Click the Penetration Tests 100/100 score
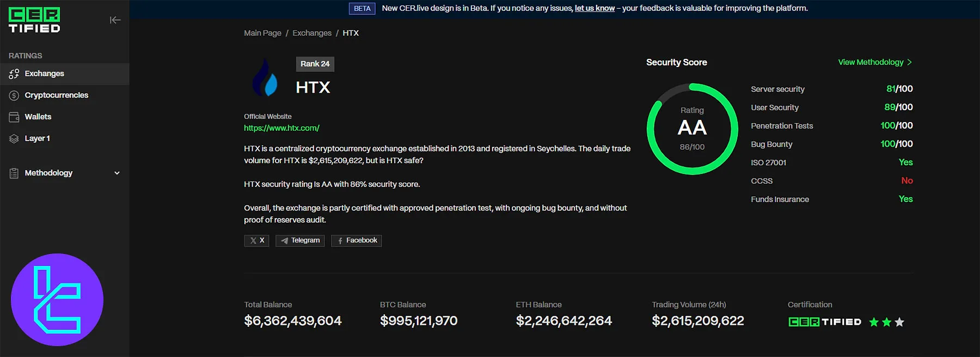The width and height of the screenshot is (980, 357). tap(897, 125)
